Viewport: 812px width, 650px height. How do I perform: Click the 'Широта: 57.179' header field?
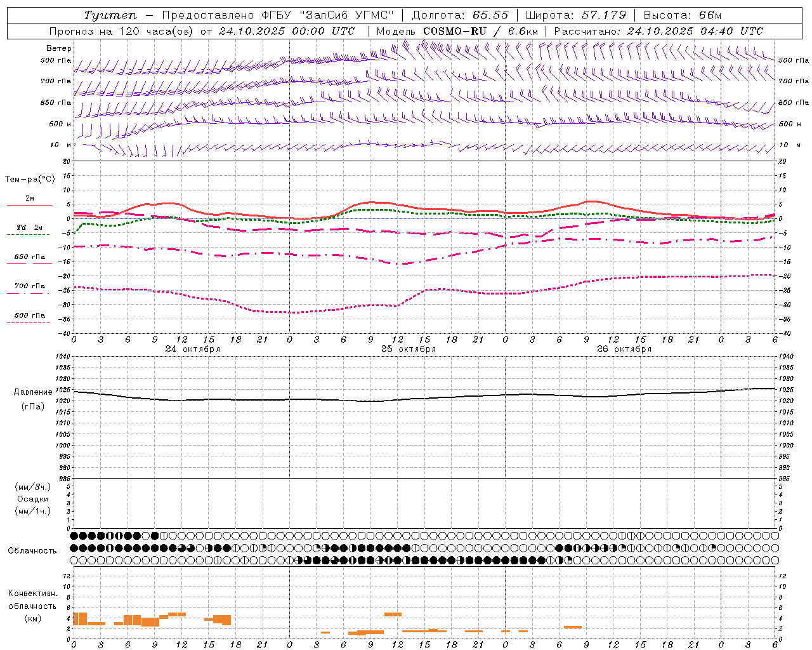point(576,15)
